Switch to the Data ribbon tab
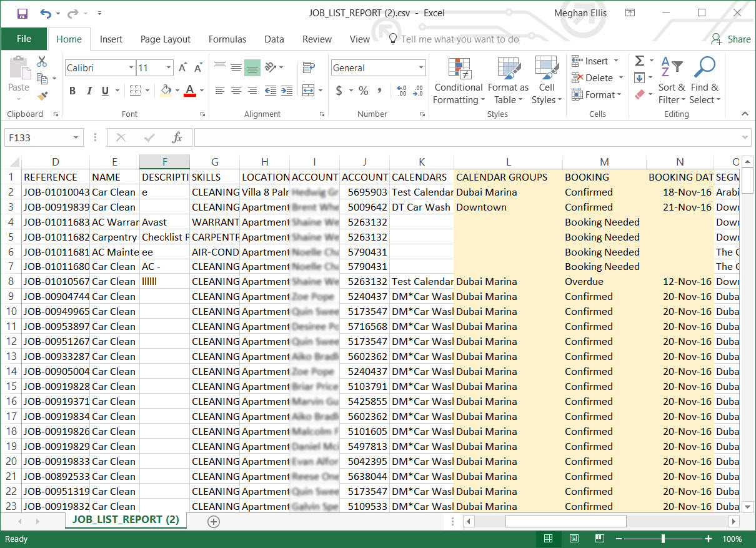 274,39
